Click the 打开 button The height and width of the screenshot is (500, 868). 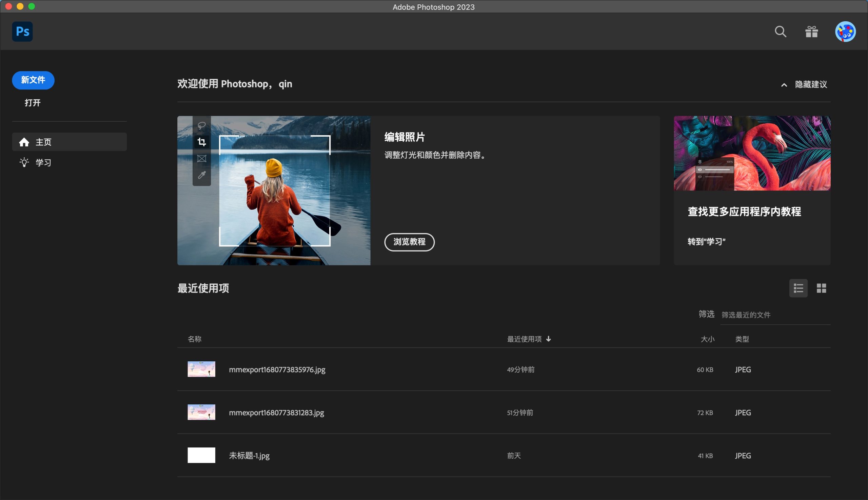click(x=33, y=103)
